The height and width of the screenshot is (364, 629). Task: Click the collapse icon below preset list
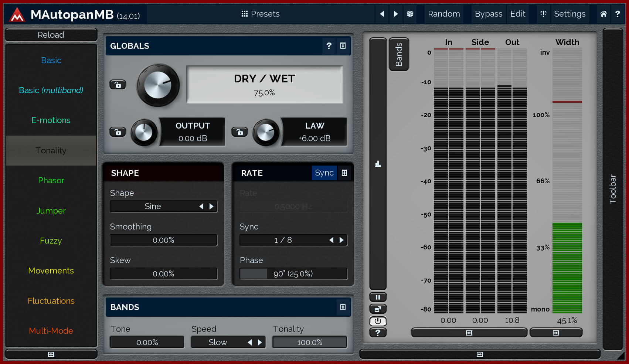[x=51, y=354]
